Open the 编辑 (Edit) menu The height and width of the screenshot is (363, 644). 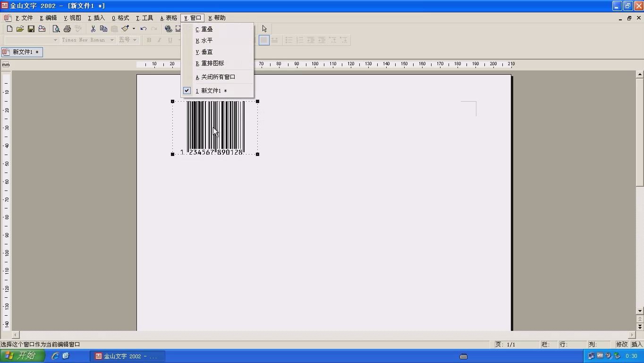pos(48,18)
